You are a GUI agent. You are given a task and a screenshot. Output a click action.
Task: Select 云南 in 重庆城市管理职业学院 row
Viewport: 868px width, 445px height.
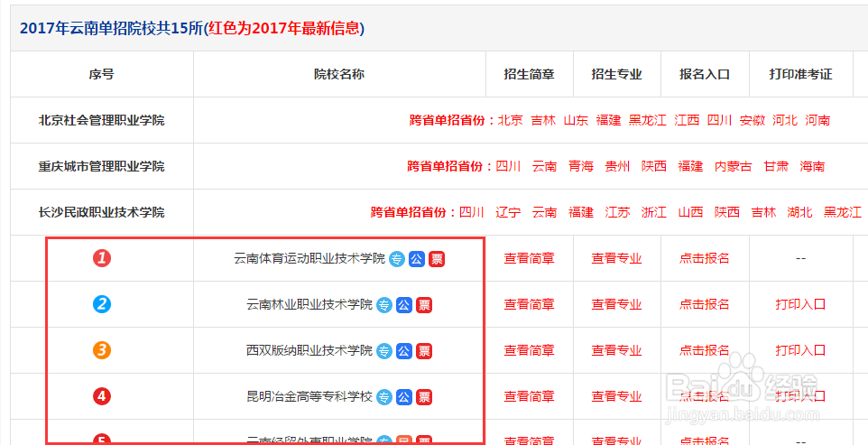tap(545, 166)
